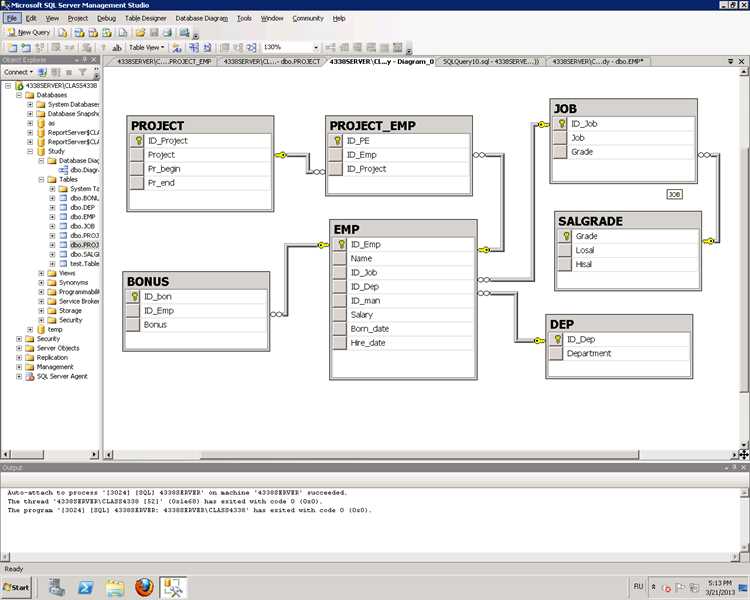Image resolution: width=750 pixels, height=600 pixels.
Task: Click the Connect Object Explorer plug icon
Action: click(43, 72)
